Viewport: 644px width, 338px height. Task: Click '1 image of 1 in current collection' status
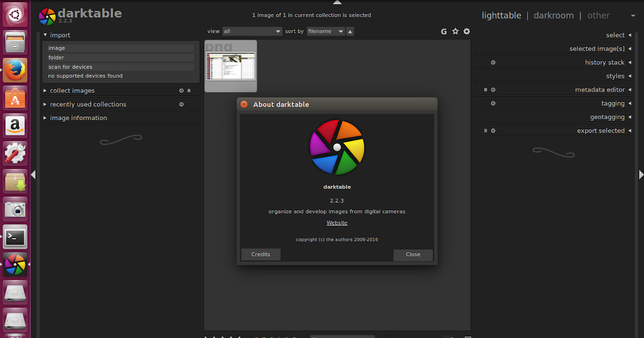pyautogui.click(x=311, y=15)
